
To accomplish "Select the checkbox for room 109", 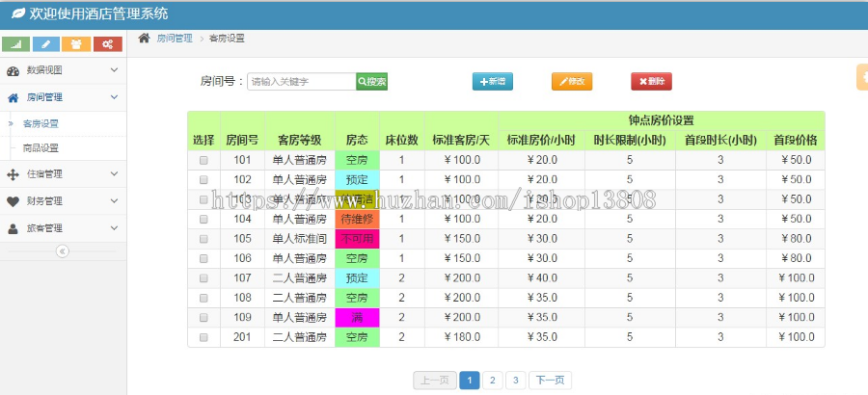I will point(203,318).
